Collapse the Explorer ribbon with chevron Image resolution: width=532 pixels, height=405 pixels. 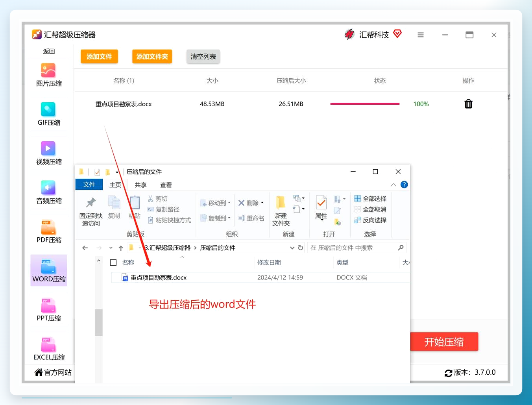[393, 185]
